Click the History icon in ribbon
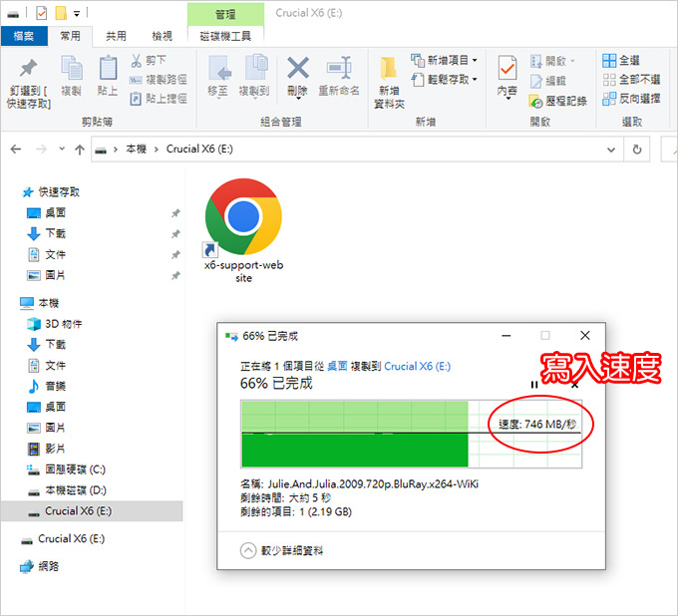Image resolution: width=678 pixels, height=616 pixels. coord(535,101)
